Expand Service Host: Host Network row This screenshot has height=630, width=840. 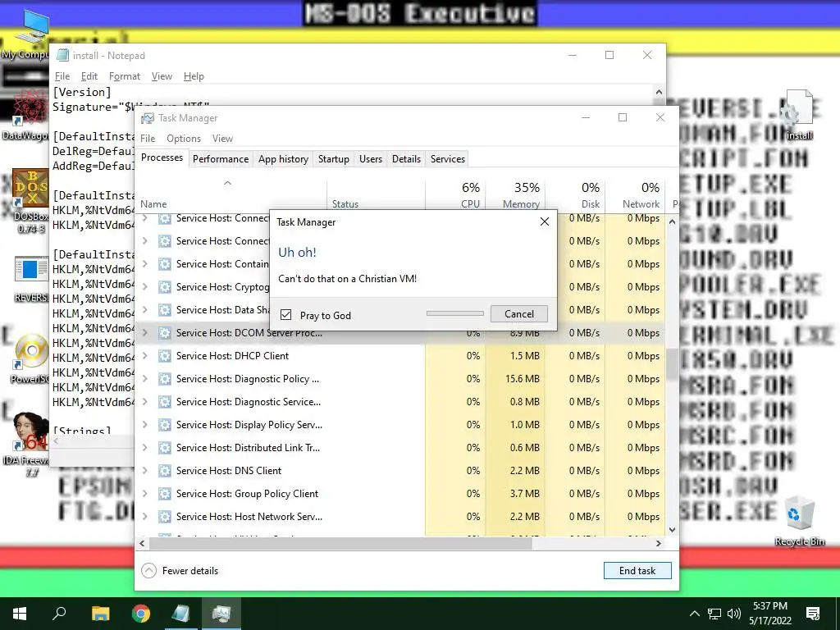pyautogui.click(x=144, y=517)
